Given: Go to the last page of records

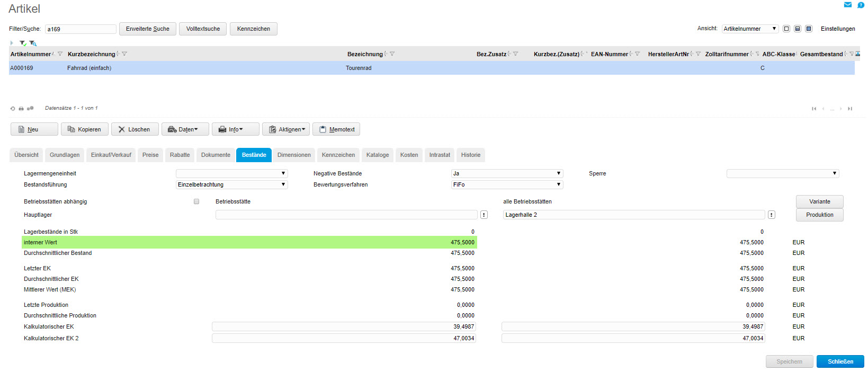Looking at the screenshot, I should pyautogui.click(x=850, y=109).
